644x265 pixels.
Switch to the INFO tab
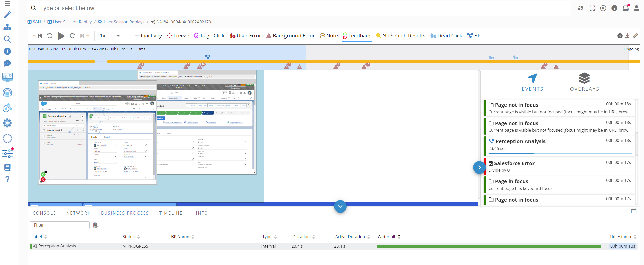[x=202, y=213]
